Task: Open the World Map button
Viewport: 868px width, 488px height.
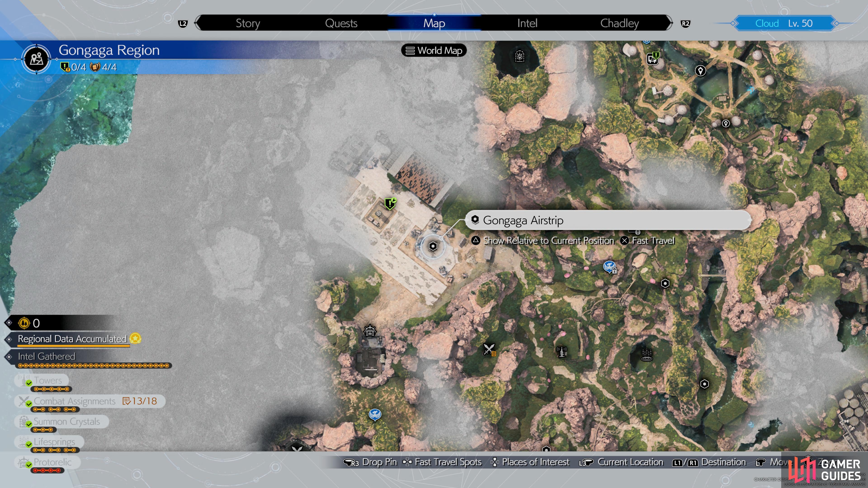Action: (434, 51)
